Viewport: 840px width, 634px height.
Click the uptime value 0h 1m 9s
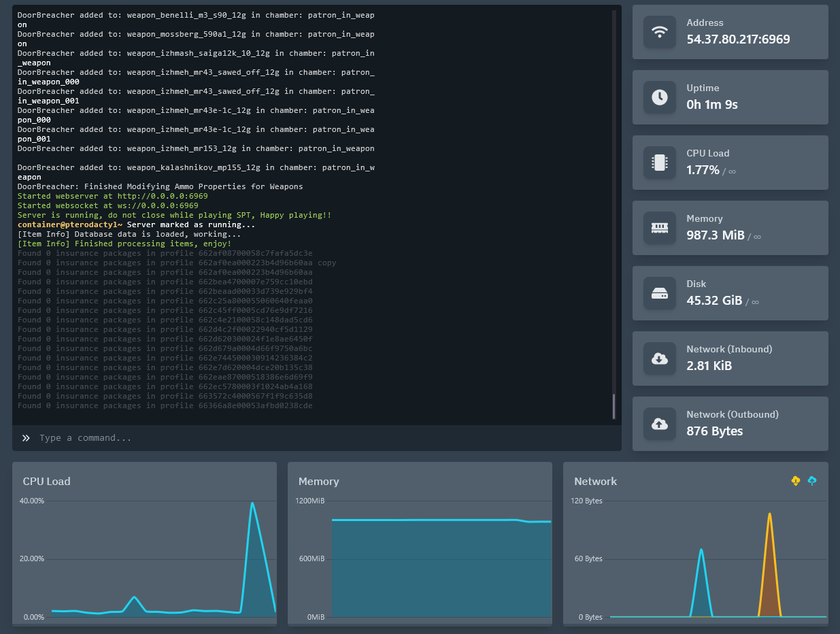click(712, 105)
